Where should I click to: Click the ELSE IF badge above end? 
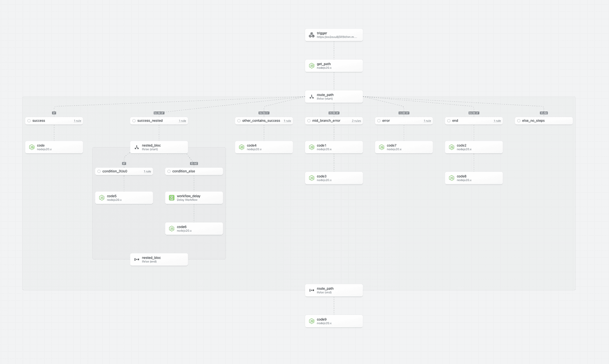pyautogui.click(x=474, y=113)
